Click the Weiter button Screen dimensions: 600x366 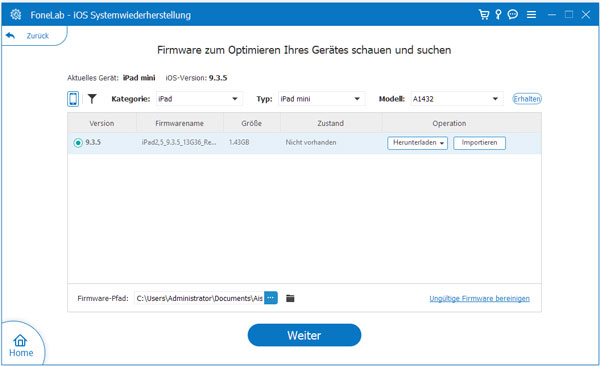click(x=304, y=335)
